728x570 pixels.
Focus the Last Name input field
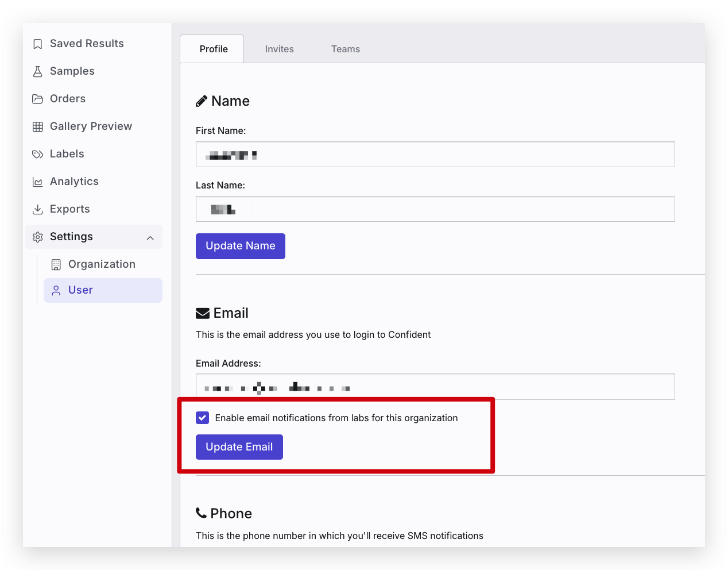pos(435,209)
